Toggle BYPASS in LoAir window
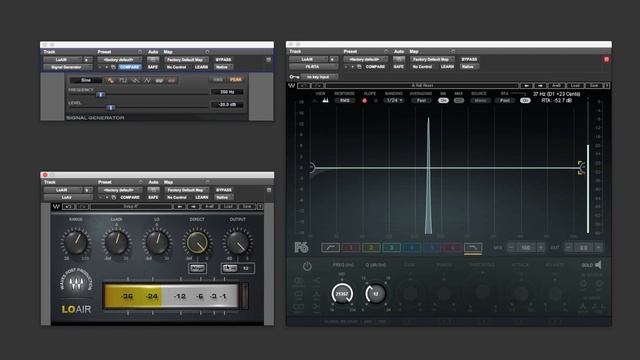This screenshot has height=360, width=640. pyautogui.click(x=224, y=190)
